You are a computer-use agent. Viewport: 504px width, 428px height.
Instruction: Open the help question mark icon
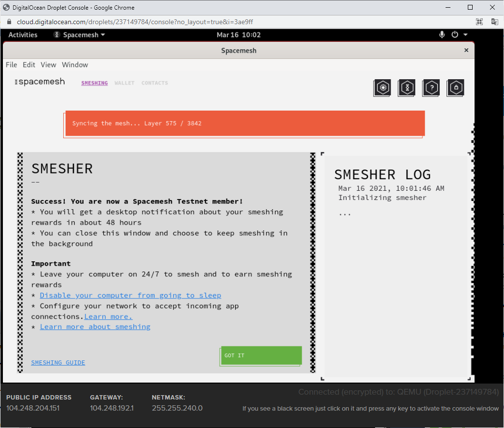[431, 87]
